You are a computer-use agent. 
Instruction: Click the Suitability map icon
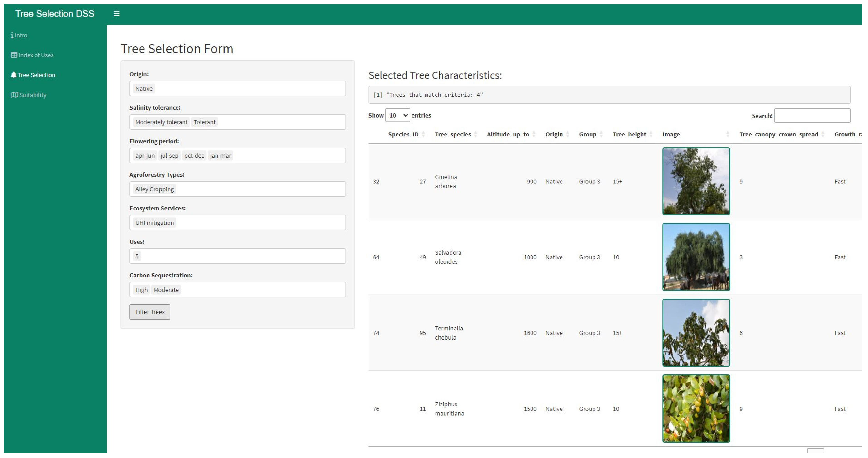(14, 95)
